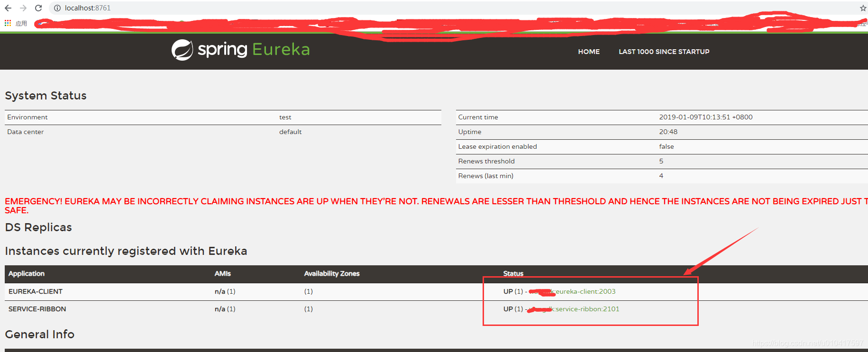Select the Environment value 'test'

pos(285,117)
